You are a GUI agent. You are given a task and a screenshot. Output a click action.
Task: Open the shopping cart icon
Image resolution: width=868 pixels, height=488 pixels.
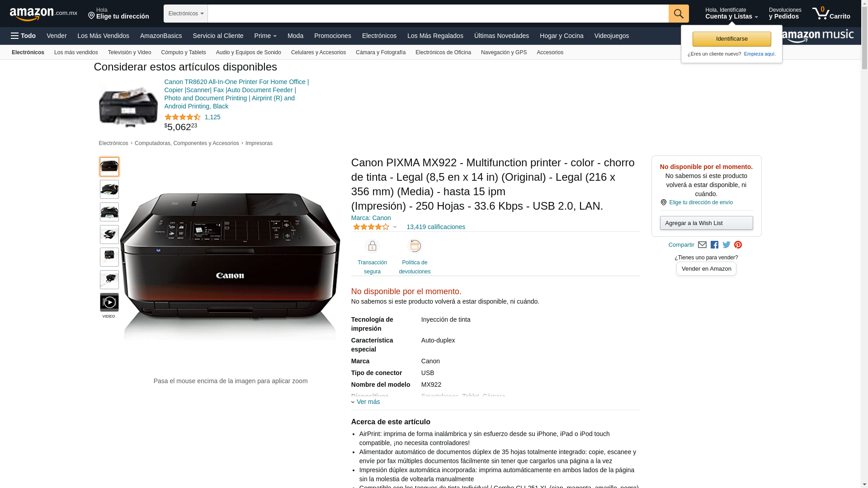point(831,14)
